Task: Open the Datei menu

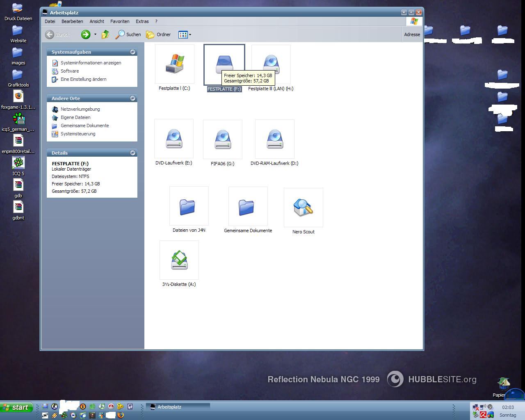Action: pyautogui.click(x=50, y=21)
